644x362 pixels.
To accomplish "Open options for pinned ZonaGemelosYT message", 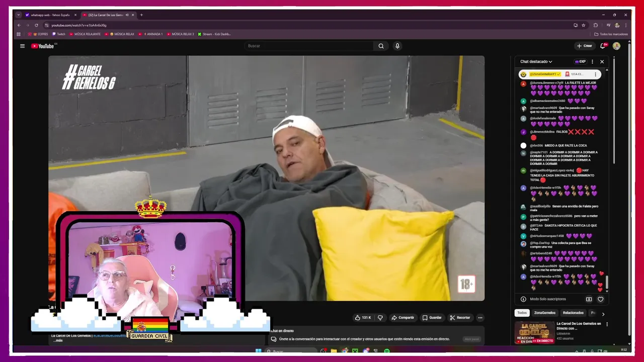I will click(x=595, y=74).
